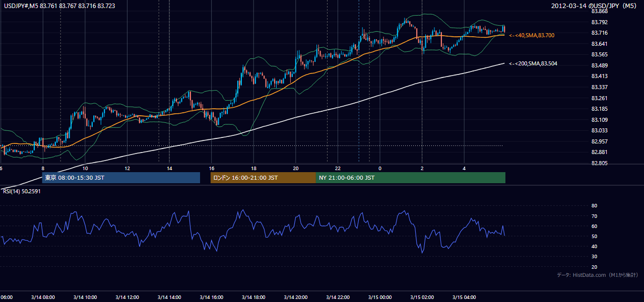Click the RSI scale value 30

coord(594,257)
